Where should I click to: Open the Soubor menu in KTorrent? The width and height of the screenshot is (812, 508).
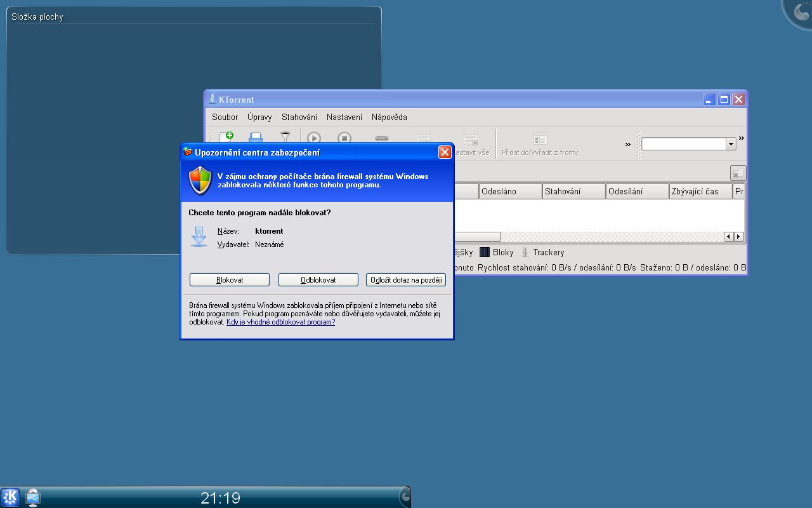tap(225, 117)
